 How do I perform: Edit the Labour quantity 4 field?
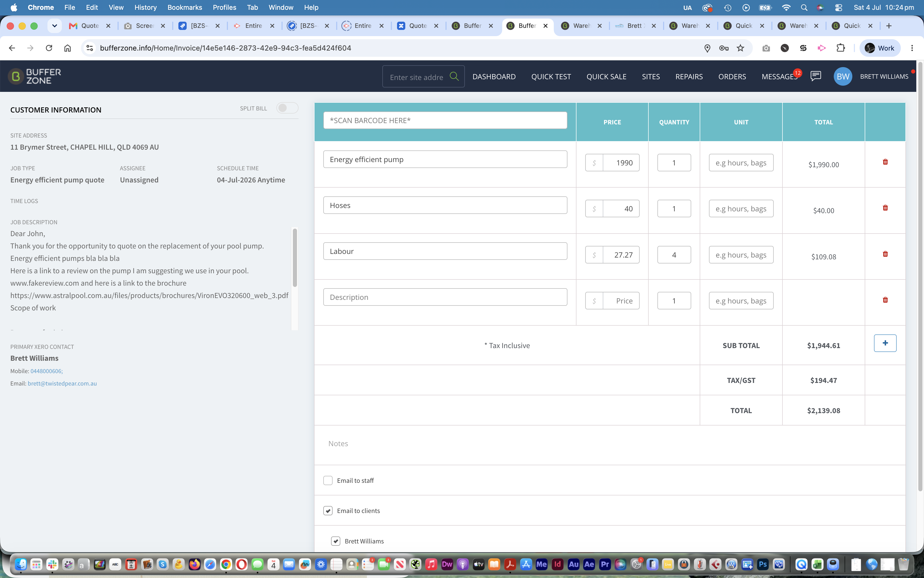pos(674,255)
